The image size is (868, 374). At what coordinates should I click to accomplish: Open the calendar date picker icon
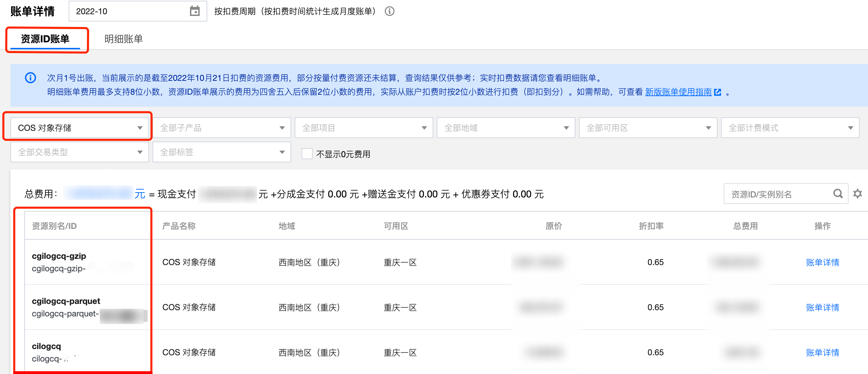click(195, 11)
